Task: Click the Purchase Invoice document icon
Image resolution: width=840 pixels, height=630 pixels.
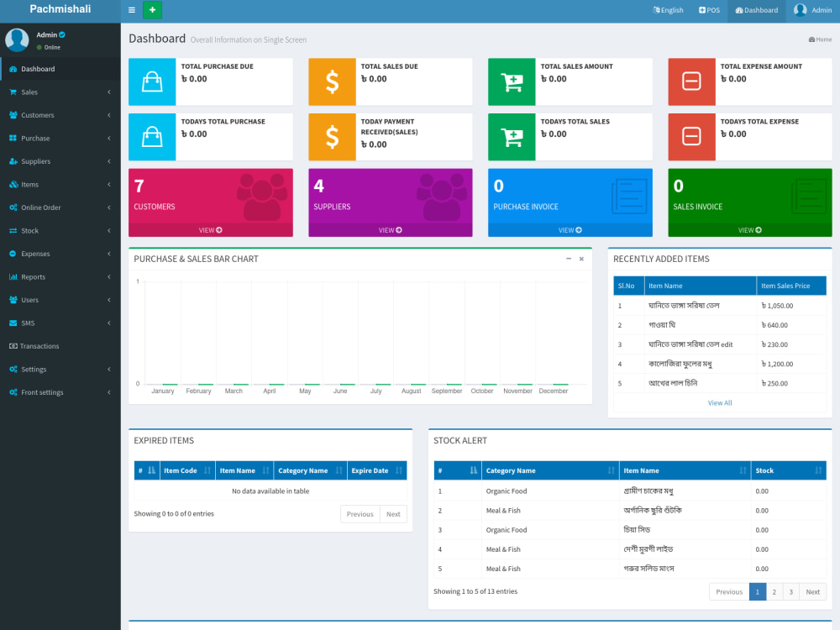Action: (x=629, y=196)
